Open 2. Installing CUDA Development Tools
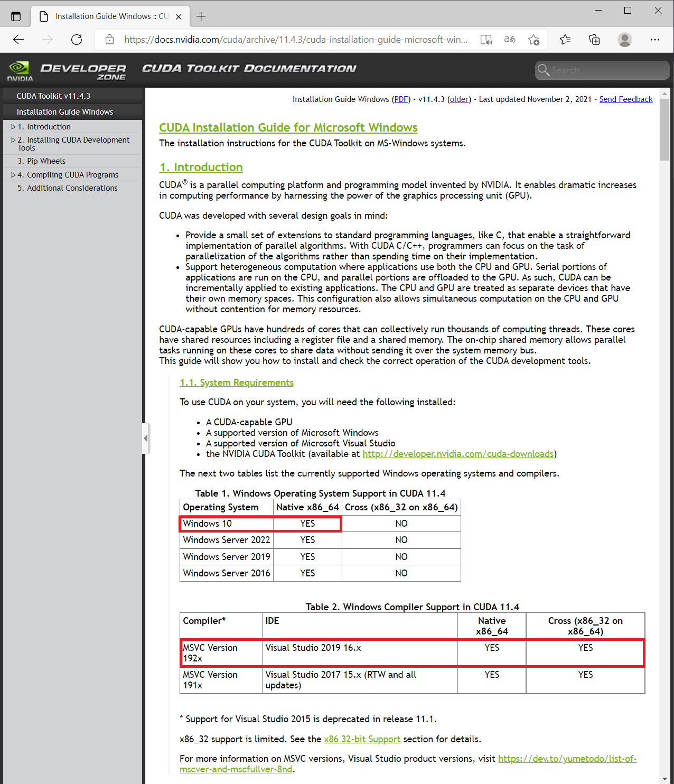 click(73, 144)
